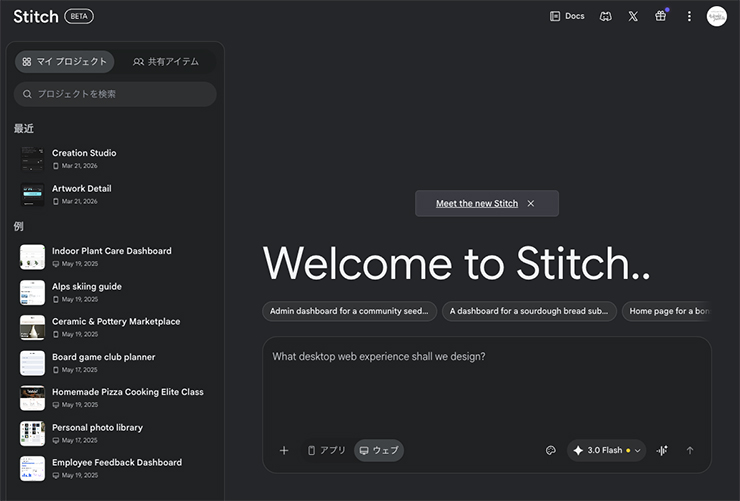Screen dimensions: 740x501
Task: Open Board game club planner example
Action: click(x=113, y=363)
